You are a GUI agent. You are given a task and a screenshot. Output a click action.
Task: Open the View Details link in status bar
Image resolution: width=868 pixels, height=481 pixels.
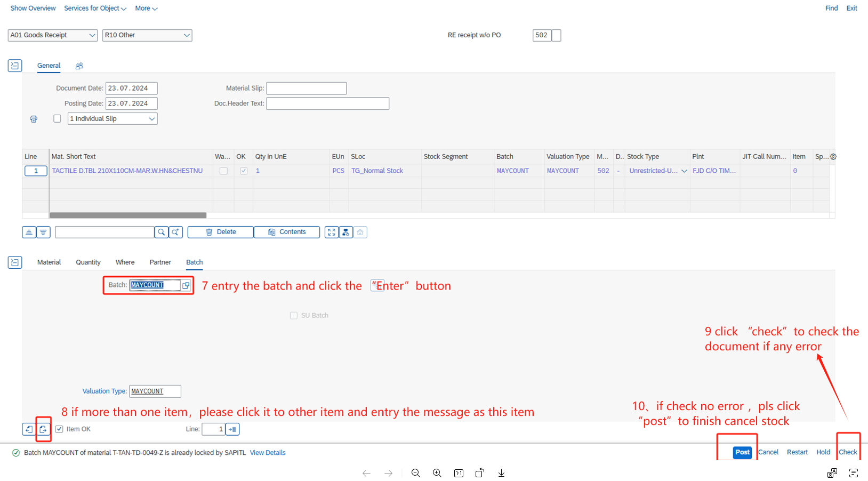click(x=268, y=453)
